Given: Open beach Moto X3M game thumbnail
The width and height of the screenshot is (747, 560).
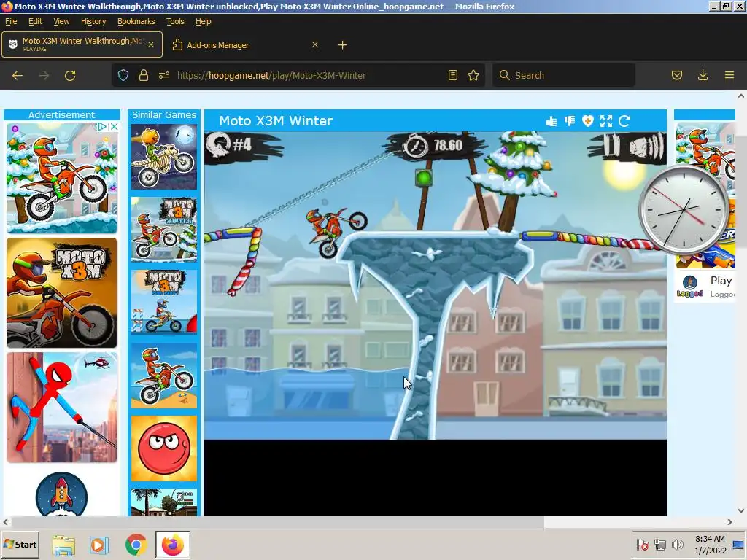Looking at the screenshot, I should click(164, 376).
